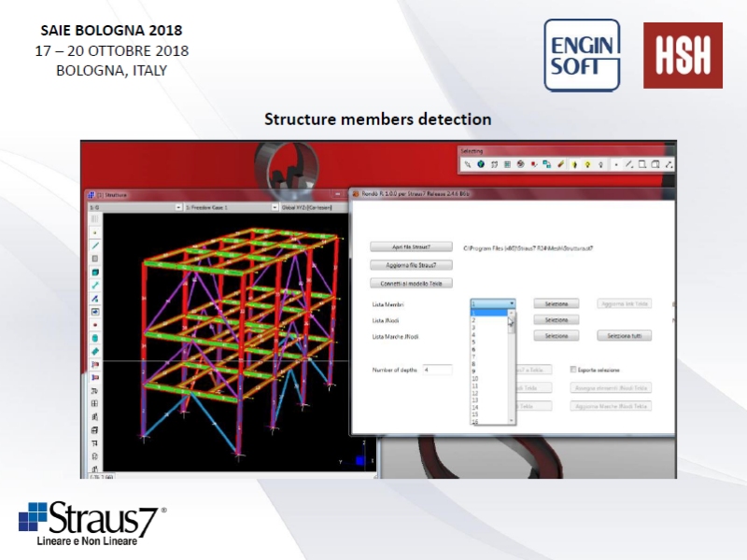Click the arrow pointer icon in Selecting toolbar
The width and height of the screenshot is (747, 560).
(468, 165)
